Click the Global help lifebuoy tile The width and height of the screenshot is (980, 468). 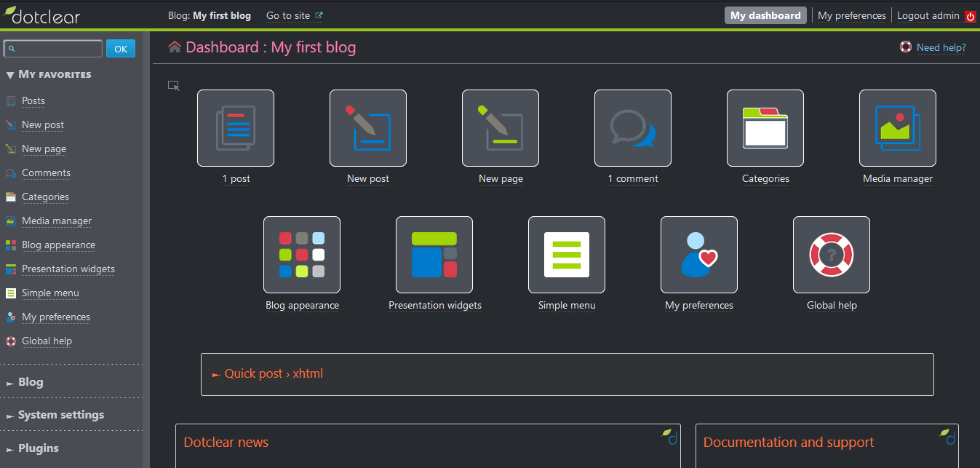(x=832, y=255)
